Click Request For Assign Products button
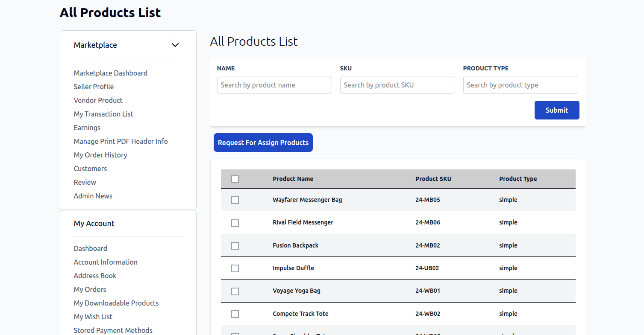The height and width of the screenshot is (335, 644). [263, 143]
